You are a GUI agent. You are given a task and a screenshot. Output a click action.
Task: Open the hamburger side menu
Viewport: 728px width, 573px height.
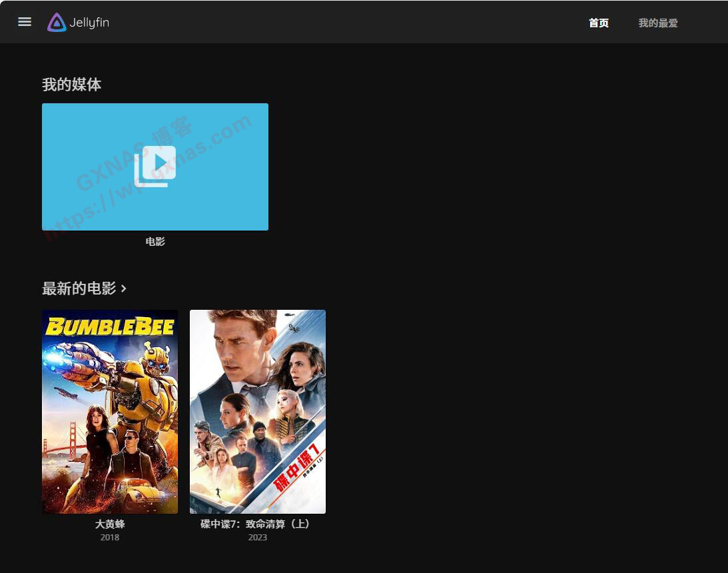25,22
